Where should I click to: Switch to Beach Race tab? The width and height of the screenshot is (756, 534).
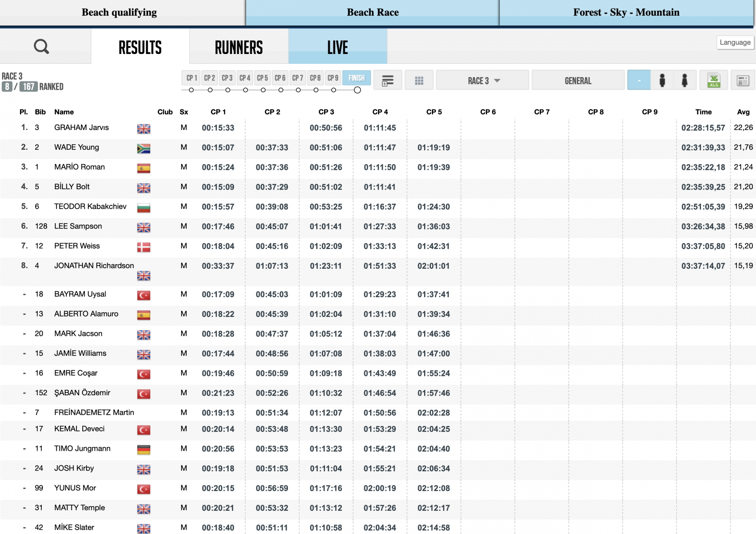click(x=372, y=13)
